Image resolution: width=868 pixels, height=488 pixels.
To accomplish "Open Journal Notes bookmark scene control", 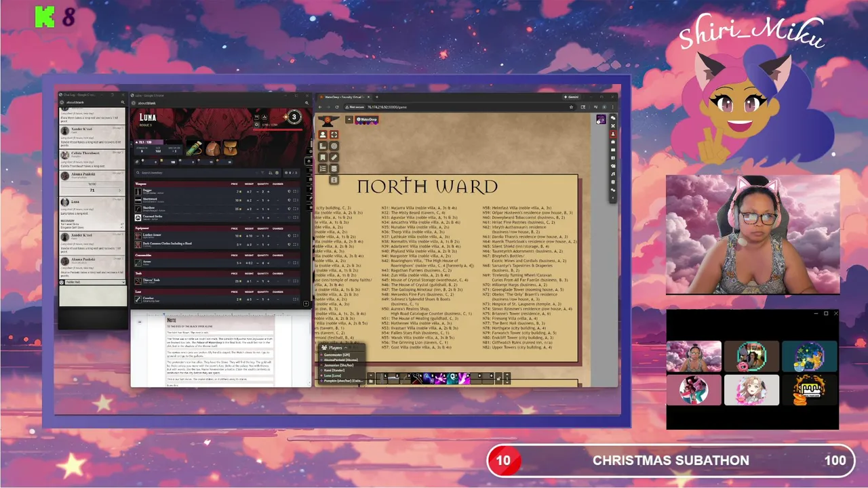I will click(323, 157).
